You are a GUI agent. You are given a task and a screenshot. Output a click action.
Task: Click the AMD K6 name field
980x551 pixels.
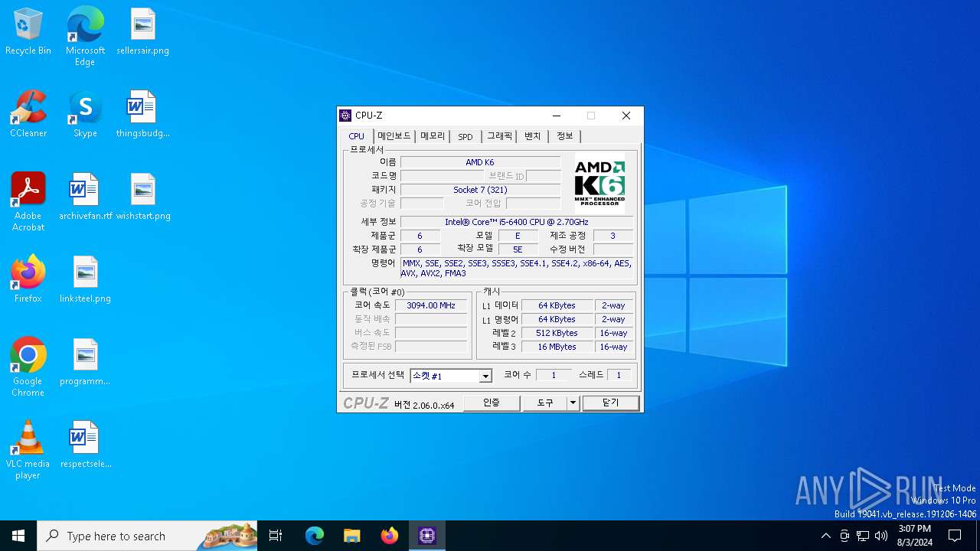click(480, 162)
